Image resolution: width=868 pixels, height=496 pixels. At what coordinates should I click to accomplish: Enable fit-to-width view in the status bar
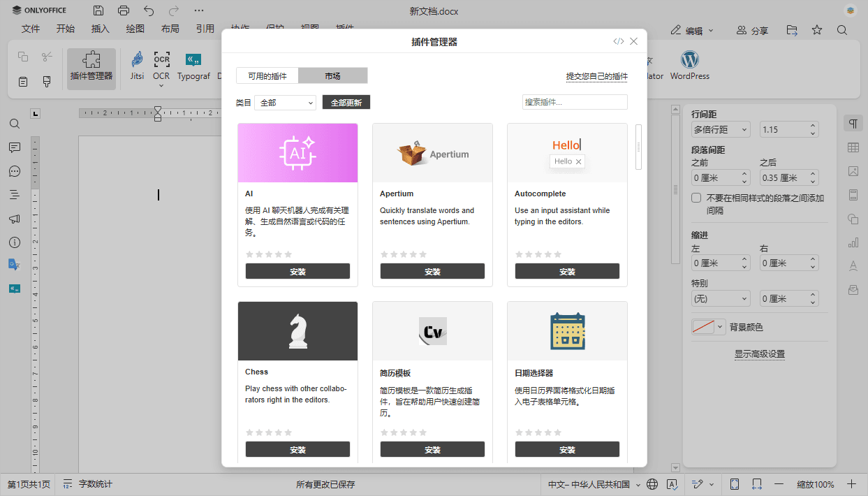pos(756,483)
